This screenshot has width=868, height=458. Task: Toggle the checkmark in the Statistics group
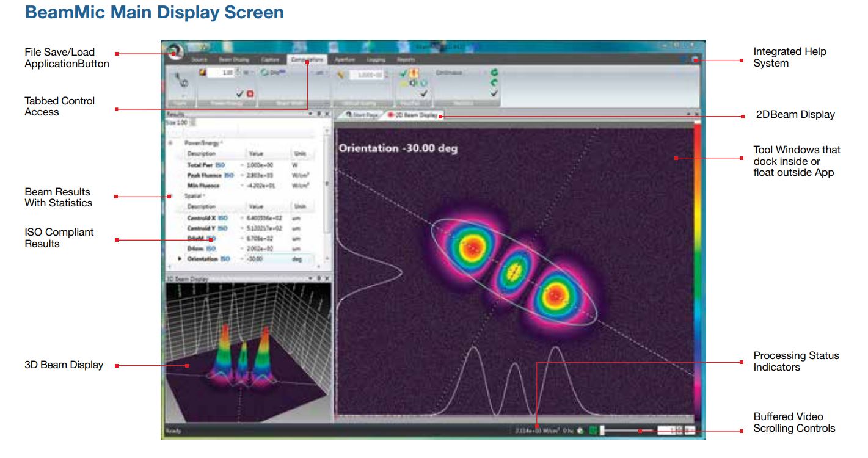494,93
